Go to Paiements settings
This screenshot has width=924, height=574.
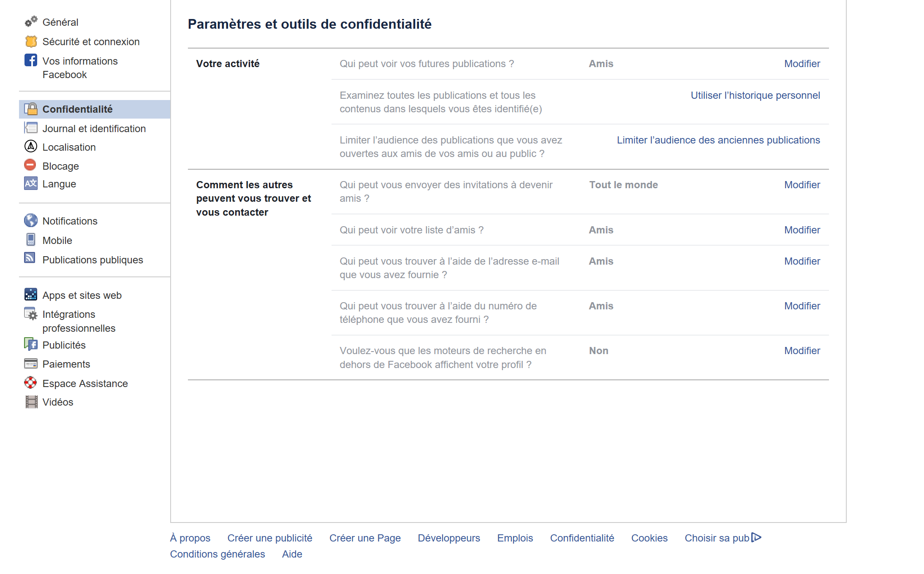coord(66,364)
